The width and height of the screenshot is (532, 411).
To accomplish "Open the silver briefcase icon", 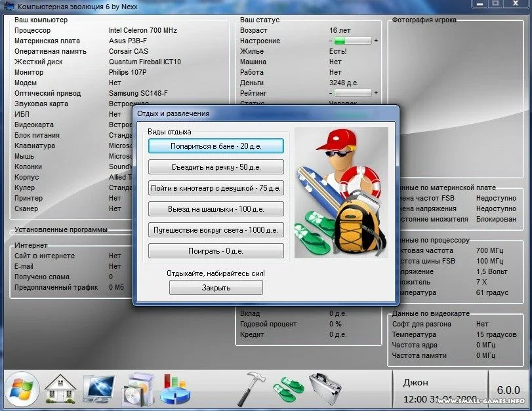I will coord(325,388).
